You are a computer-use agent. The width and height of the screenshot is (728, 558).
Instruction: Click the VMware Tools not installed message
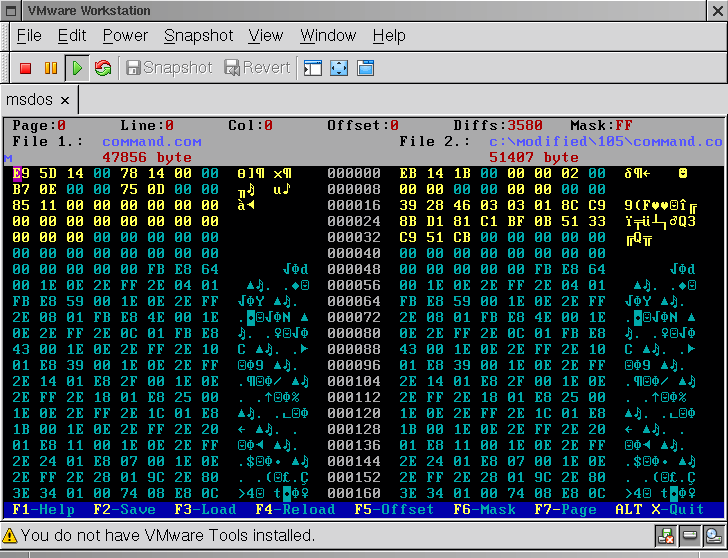coord(168,536)
